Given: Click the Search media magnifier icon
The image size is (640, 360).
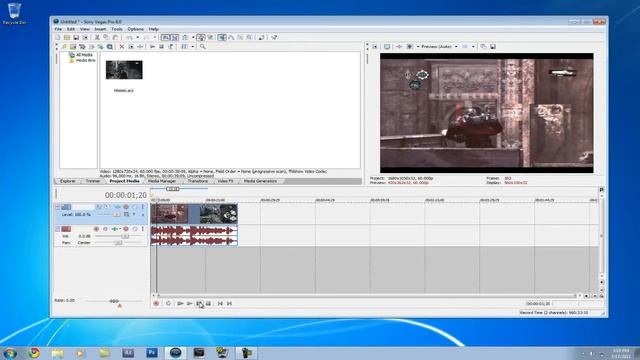Looking at the screenshot, I should coord(203,47).
